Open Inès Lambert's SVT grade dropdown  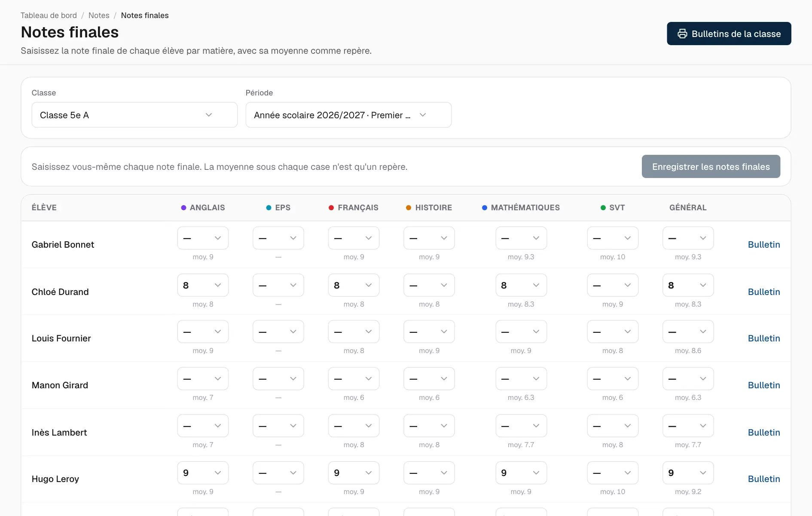coord(613,426)
